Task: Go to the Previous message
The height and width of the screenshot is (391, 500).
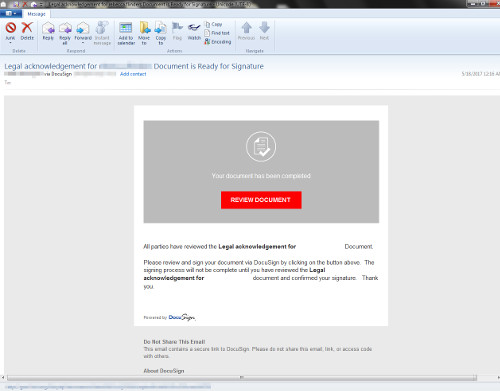Action: 246,31
